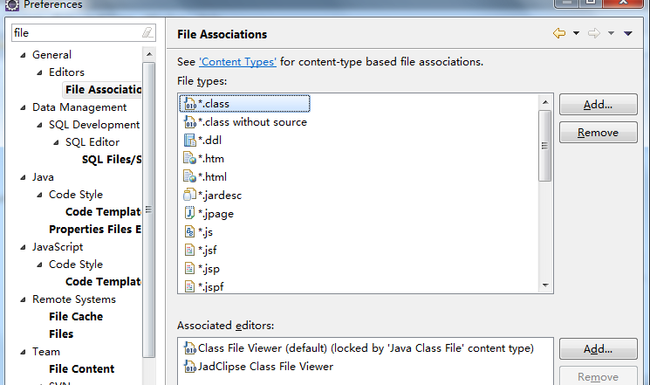Clear the filter text with eraser icon
650x385 pixels.
coord(148,33)
